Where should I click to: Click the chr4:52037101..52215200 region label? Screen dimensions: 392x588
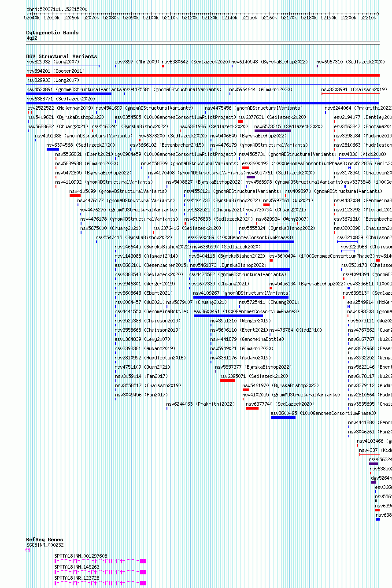click(56, 9)
